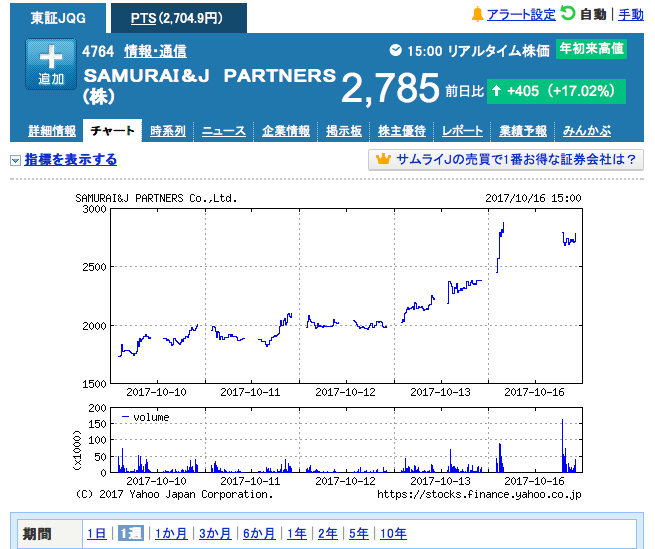Click the 年初来高値 badge
The height and width of the screenshot is (549, 655).
(591, 49)
